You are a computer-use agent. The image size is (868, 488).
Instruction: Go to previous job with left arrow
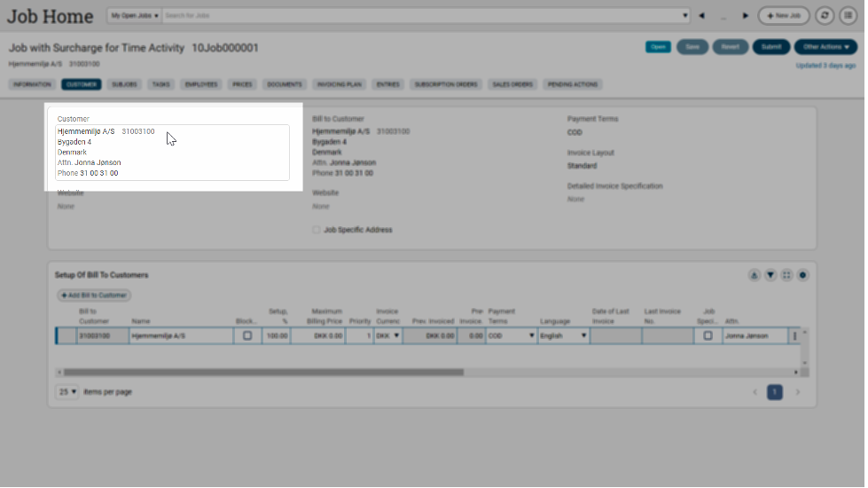coord(701,16)
